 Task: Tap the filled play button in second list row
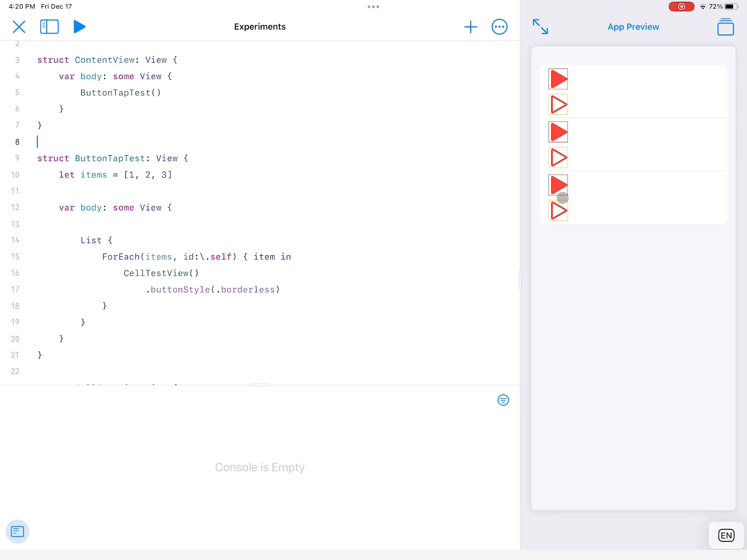pyautogui.click(x=558, y=132)
